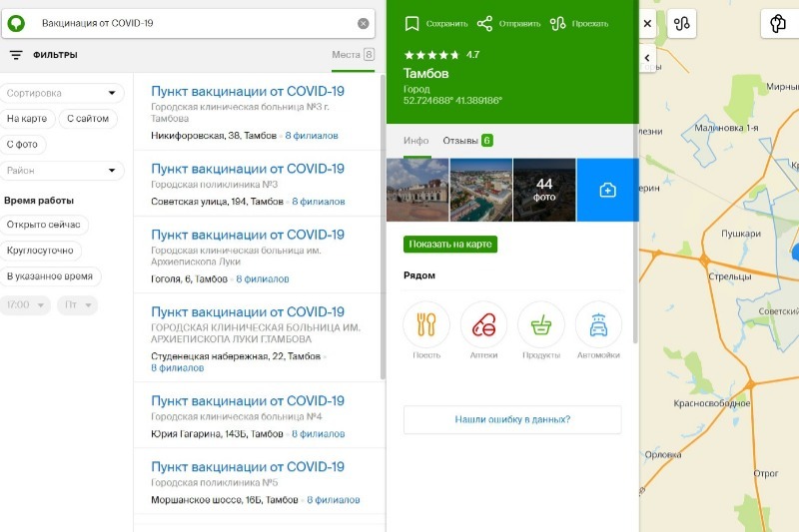Toggle the С сайтом filter
Viewport: 799px width, 532px height.
[x=88, y=118]
